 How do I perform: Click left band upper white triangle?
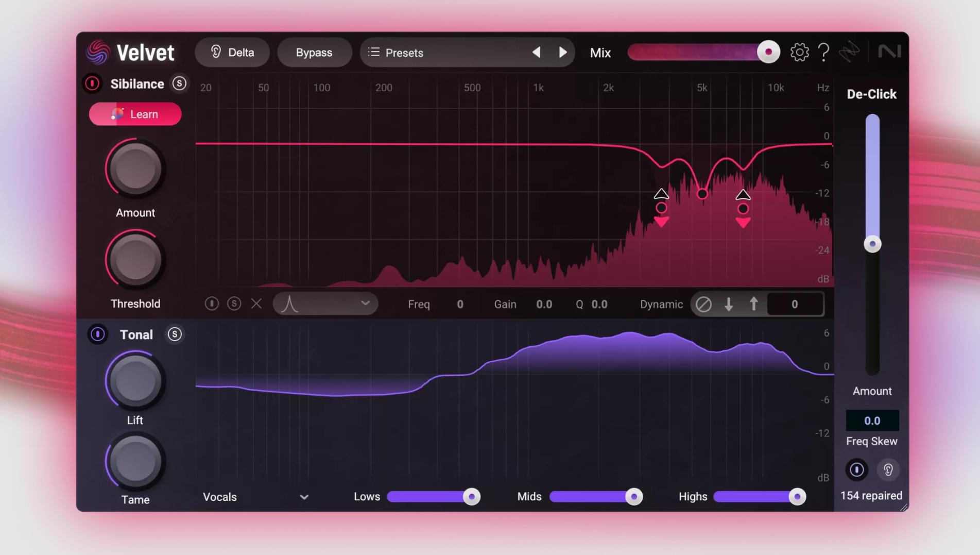[x=661, y=194]
